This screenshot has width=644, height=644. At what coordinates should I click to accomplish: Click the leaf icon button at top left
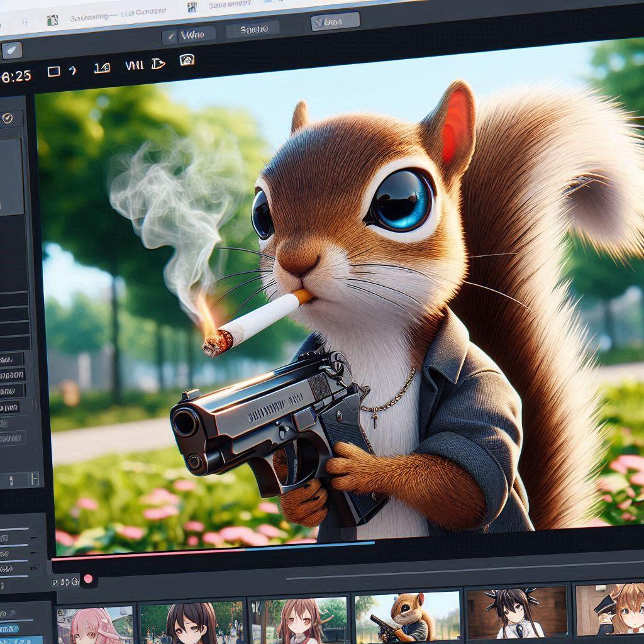pyautogui.click(x=11, y=50)
